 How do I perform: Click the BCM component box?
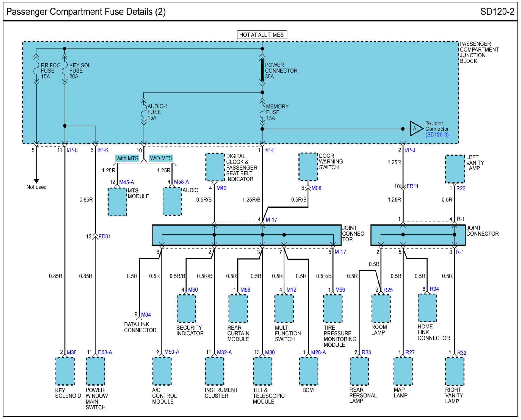click(x=308, y=371)
